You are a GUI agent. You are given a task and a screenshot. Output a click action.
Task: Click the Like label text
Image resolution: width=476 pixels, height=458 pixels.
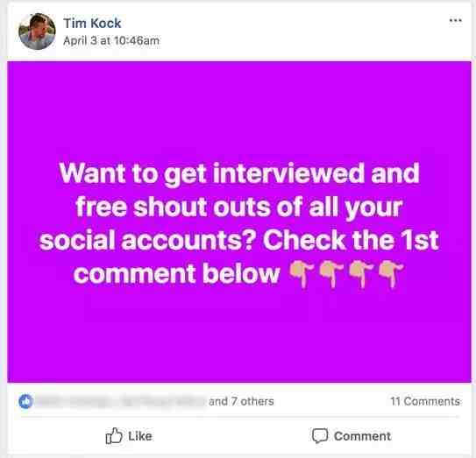tap(140, 436)
